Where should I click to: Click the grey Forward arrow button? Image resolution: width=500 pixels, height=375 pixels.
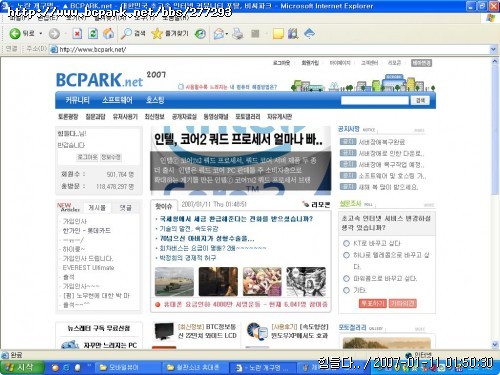point(54,33)
